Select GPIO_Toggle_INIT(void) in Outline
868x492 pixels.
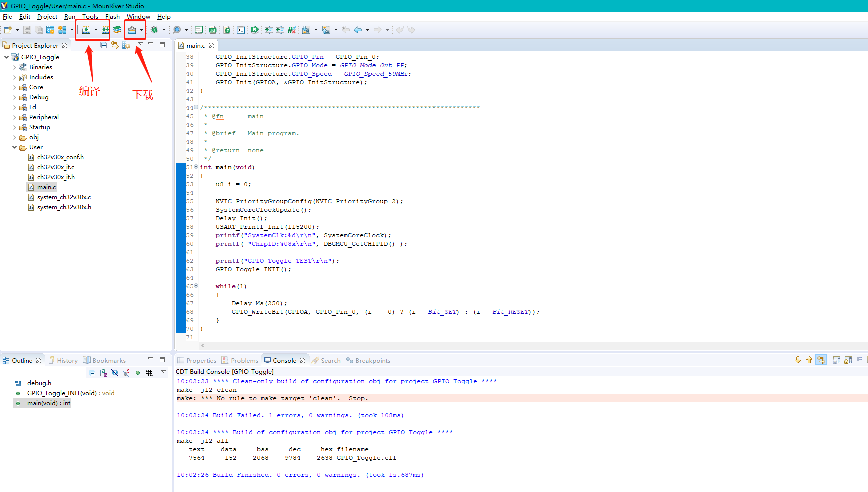tap(71, 393)
